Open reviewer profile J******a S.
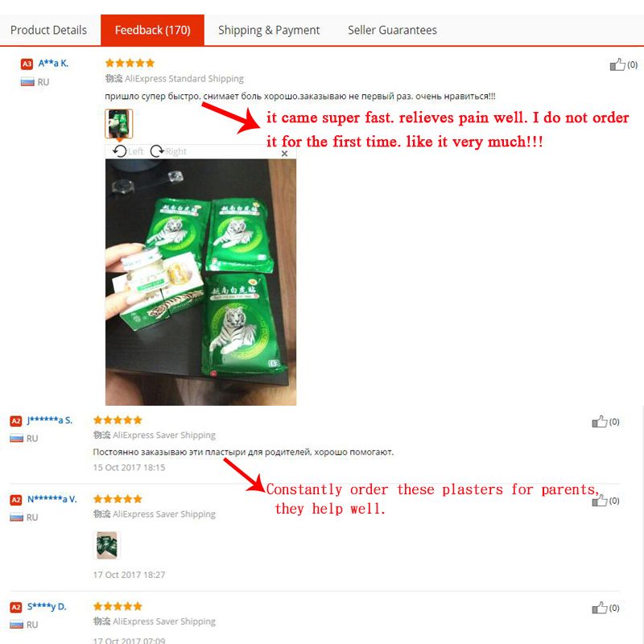644x644 pixels. coord(50,420)
